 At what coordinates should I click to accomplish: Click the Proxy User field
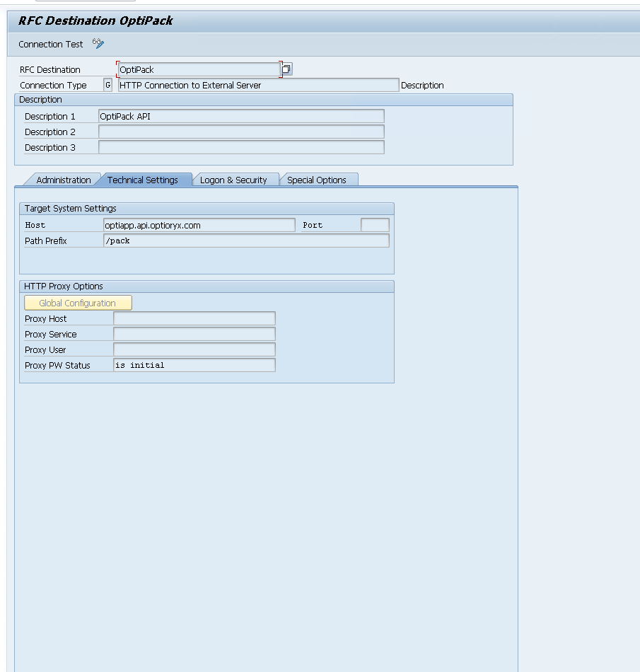tap(194, 349)
